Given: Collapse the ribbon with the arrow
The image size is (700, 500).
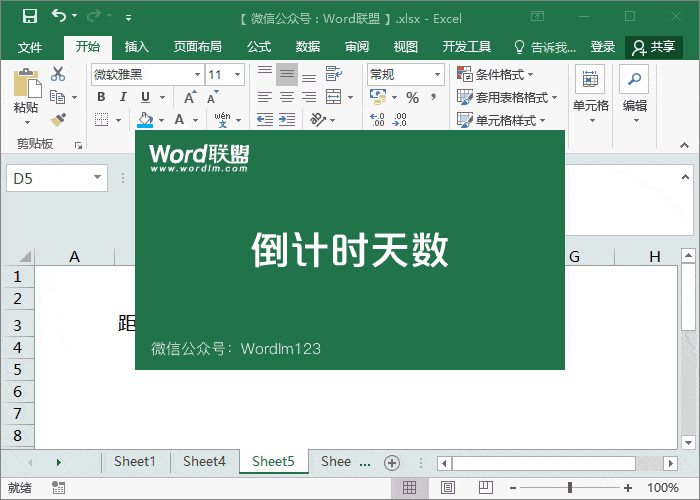Looking at the screenshot, I should pos(684,145).
